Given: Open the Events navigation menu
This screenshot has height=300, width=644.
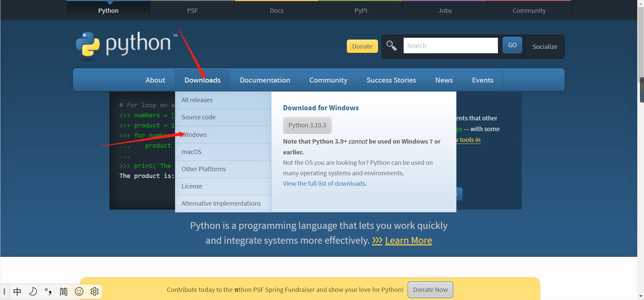Looking at the screenshot, I should [x=483, y=80].
